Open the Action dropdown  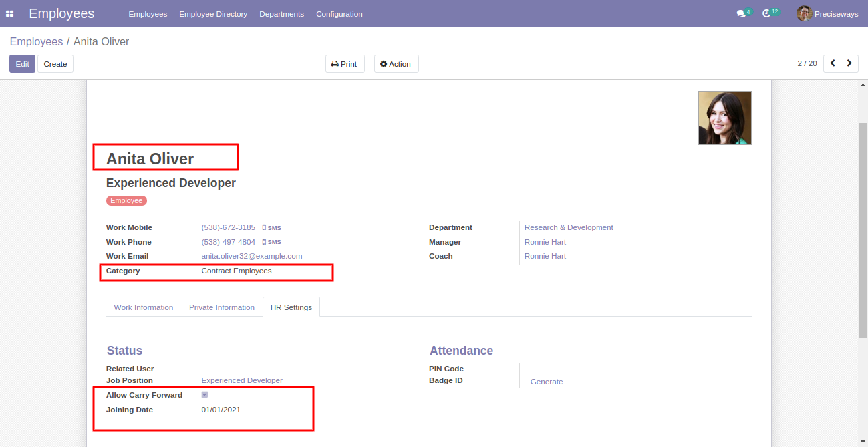(396, 64)
